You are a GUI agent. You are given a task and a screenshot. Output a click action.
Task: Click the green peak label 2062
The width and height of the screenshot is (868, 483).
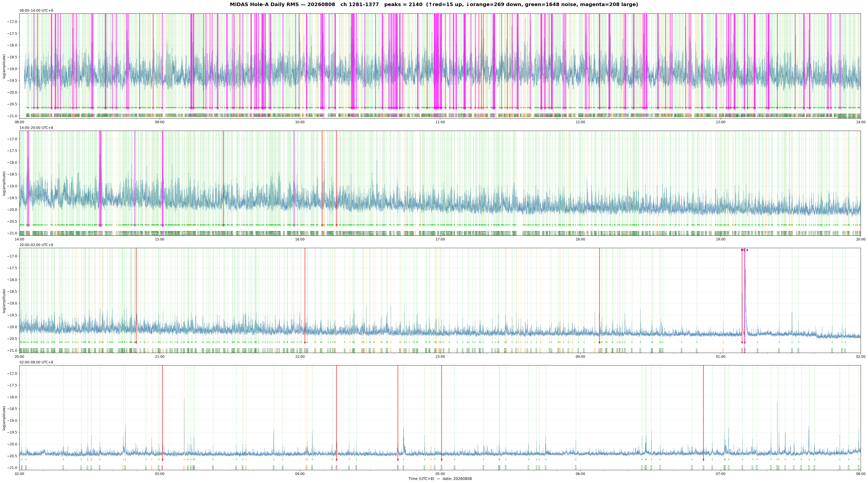point(779,350)
